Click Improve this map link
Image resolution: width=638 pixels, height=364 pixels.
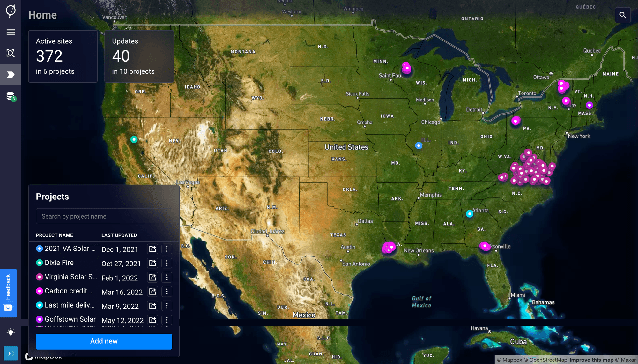pos(591,360)
